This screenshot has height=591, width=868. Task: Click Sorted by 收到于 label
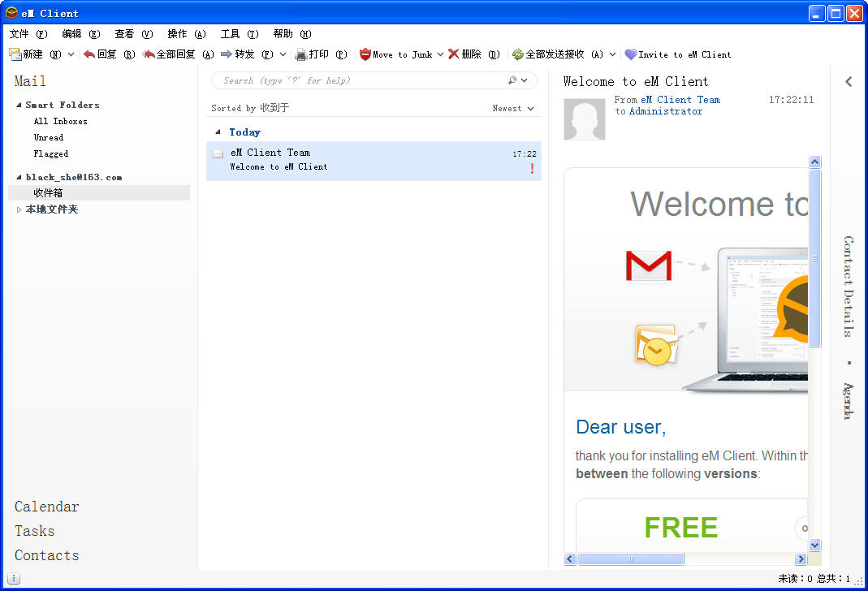click(x=250, y=108)
